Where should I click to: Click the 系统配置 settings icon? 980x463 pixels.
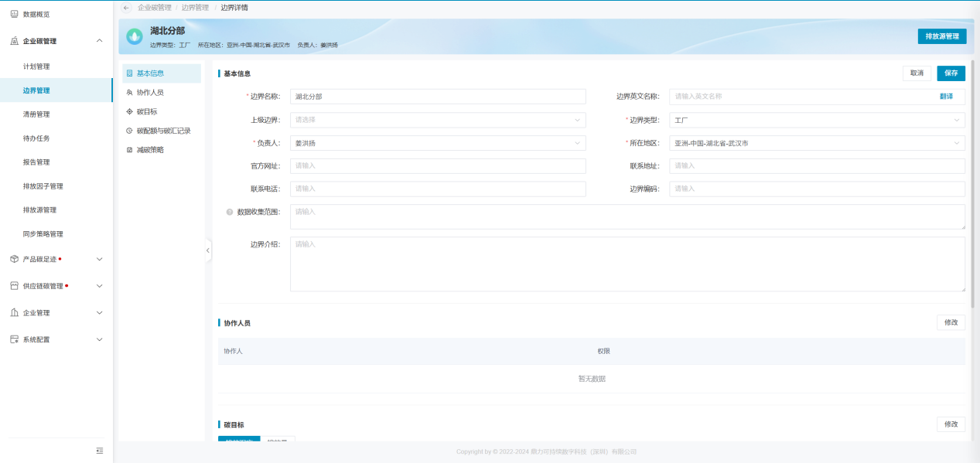[14, 339]
